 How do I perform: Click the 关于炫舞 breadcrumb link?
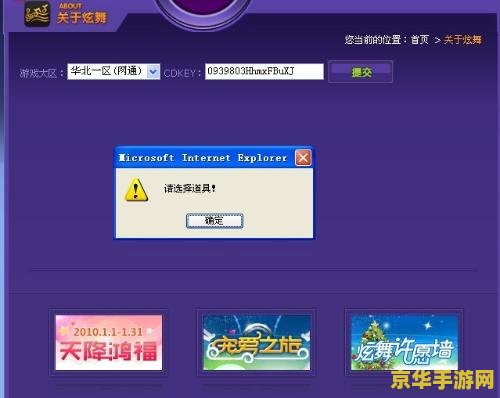click(462, 40)
